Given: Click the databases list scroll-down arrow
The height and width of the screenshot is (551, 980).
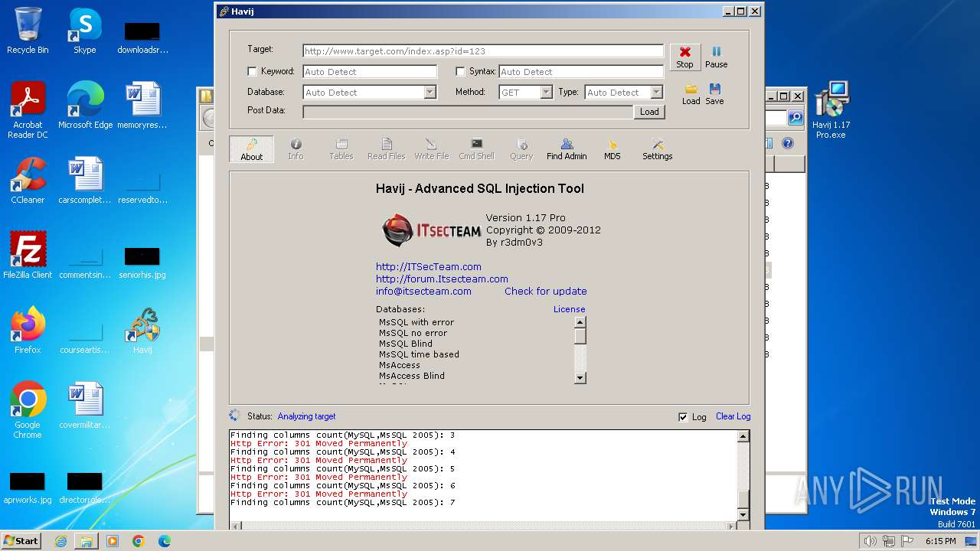Looking at the screenshot, I should pyautogui.click(x=580, y=377).
